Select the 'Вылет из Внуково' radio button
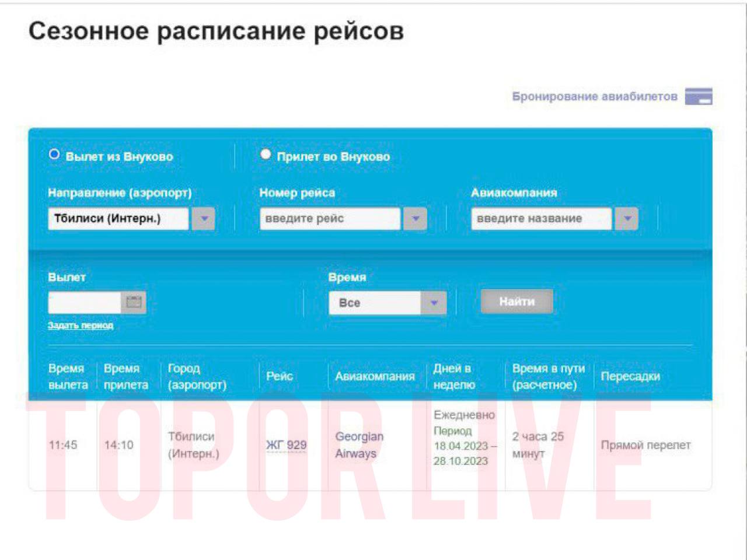747x560 pixels. pos(54,155)
